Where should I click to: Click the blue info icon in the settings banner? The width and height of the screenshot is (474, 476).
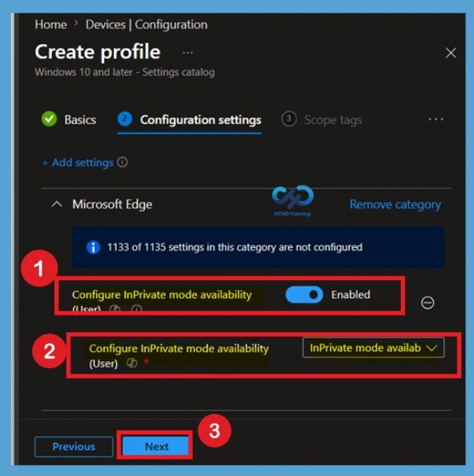(93, 247)
